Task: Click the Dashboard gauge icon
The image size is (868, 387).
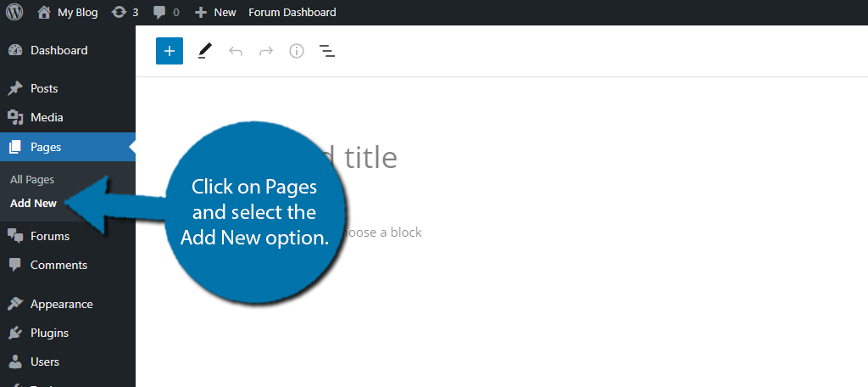Action: [x=15, y=50]
